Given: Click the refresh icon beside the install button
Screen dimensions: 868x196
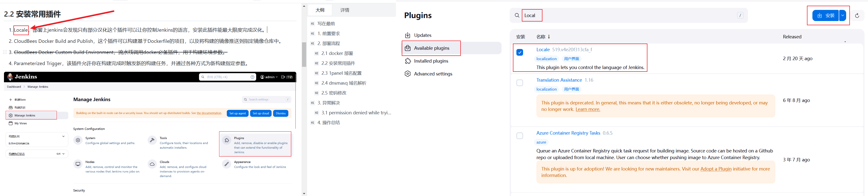Looking at the screenshot, I should 857,15.
